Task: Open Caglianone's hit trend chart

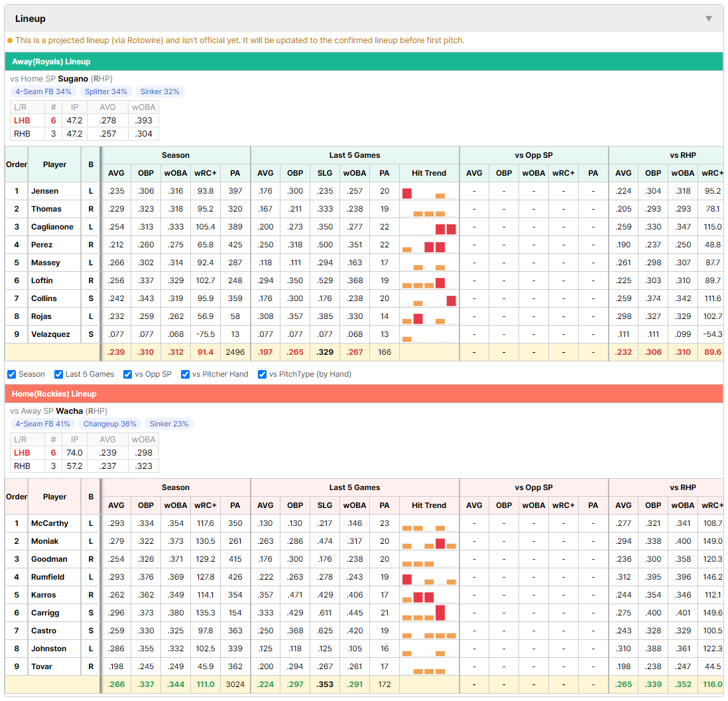Action: click(x=429, y=227)
